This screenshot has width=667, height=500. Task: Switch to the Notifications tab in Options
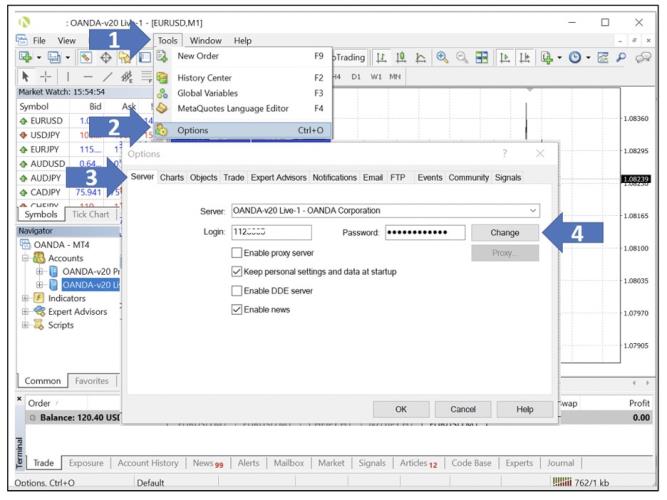coord(334,177)
